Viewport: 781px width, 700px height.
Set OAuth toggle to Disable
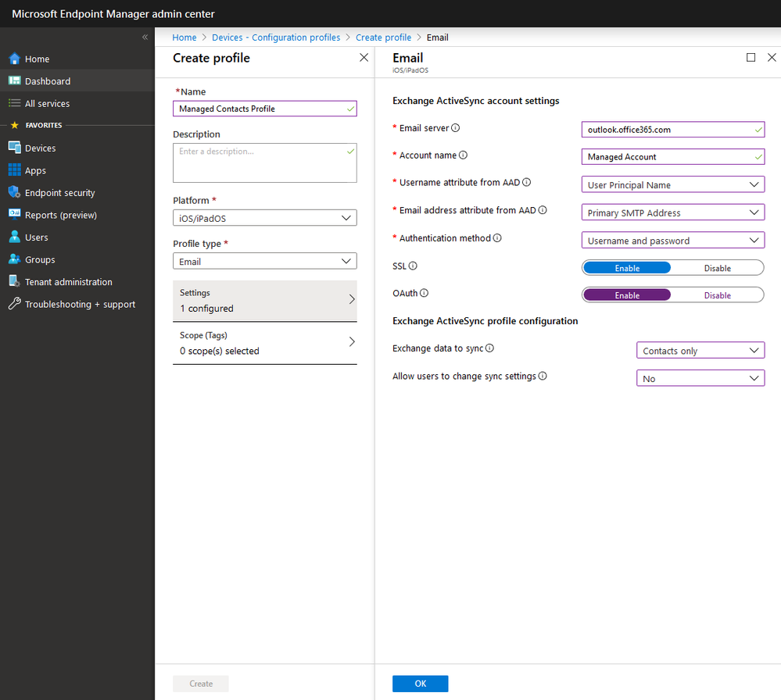click(717, 295)
